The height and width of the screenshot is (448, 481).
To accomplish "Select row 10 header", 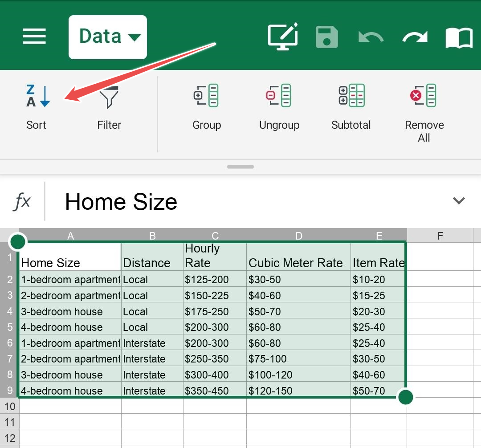I will pos(9,406).
